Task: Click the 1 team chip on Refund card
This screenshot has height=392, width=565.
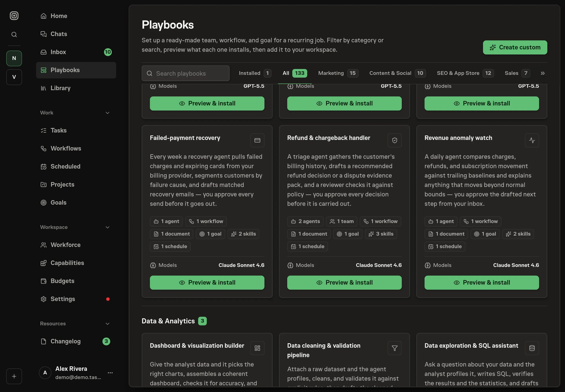Action: (342, 221)
